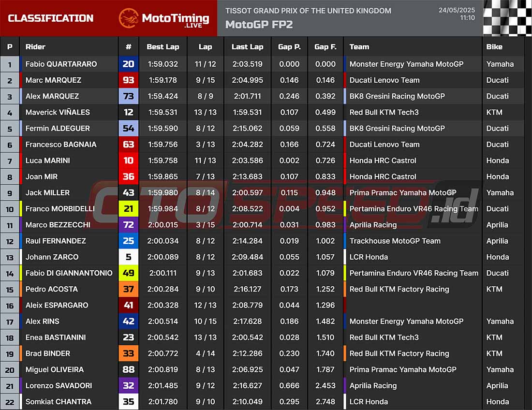Select rider Somkiat CHANTRA
The image size is (532, 410).
59,401
